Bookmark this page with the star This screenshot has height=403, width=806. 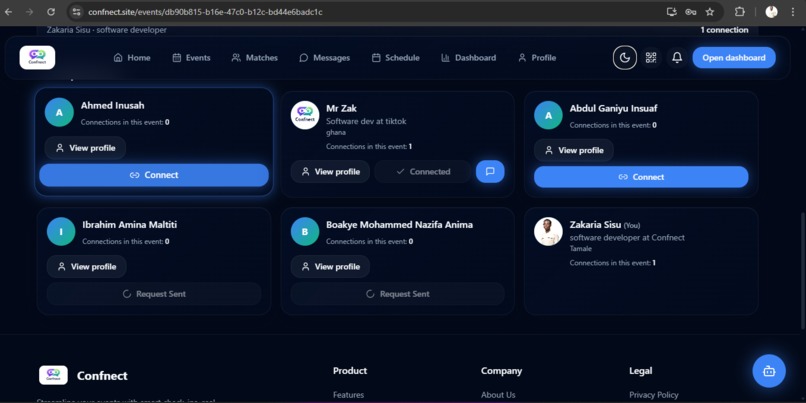(x=710, y=12)
